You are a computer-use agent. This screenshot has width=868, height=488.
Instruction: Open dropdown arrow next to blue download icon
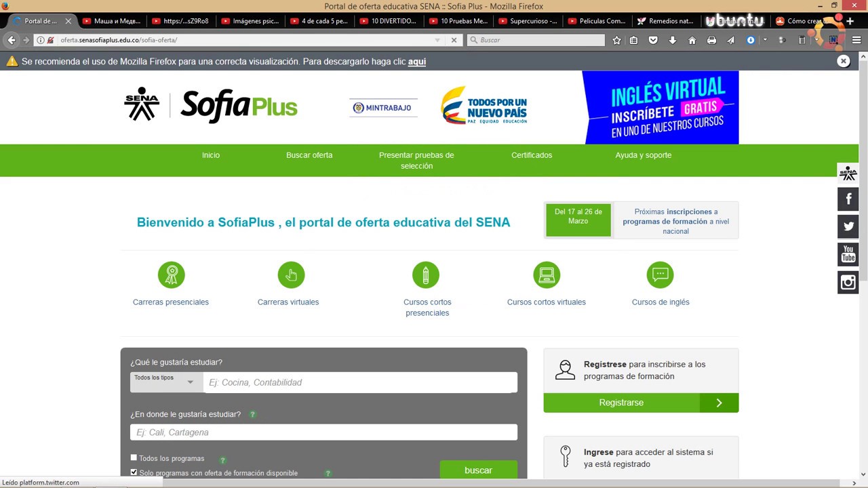coord(765,40)
